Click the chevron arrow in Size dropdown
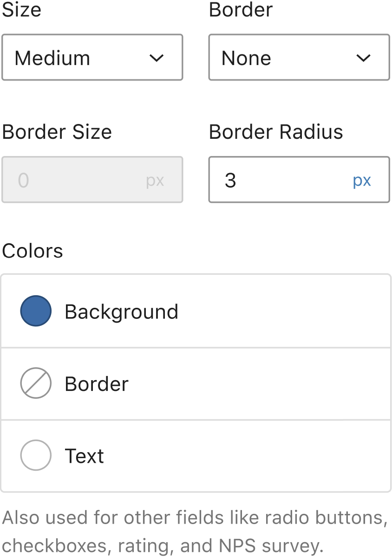Screen dimensions: 392x558 tap(157, 58)
